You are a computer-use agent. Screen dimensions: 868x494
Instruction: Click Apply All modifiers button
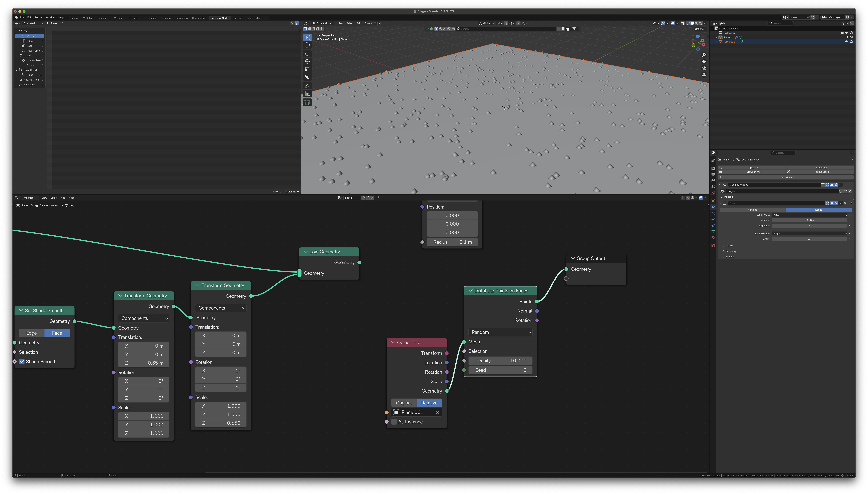752,168
